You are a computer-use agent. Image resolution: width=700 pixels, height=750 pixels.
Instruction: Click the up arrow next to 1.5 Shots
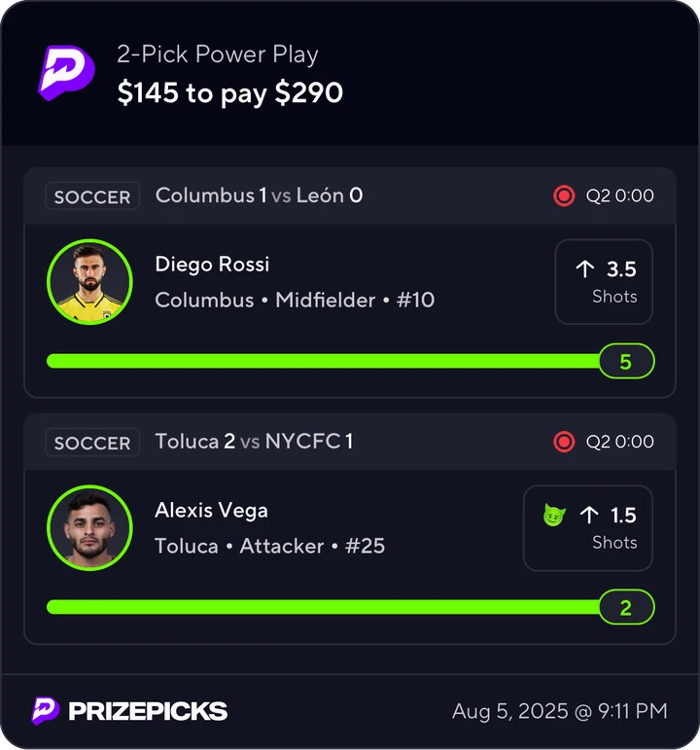(x=589, y=516)
